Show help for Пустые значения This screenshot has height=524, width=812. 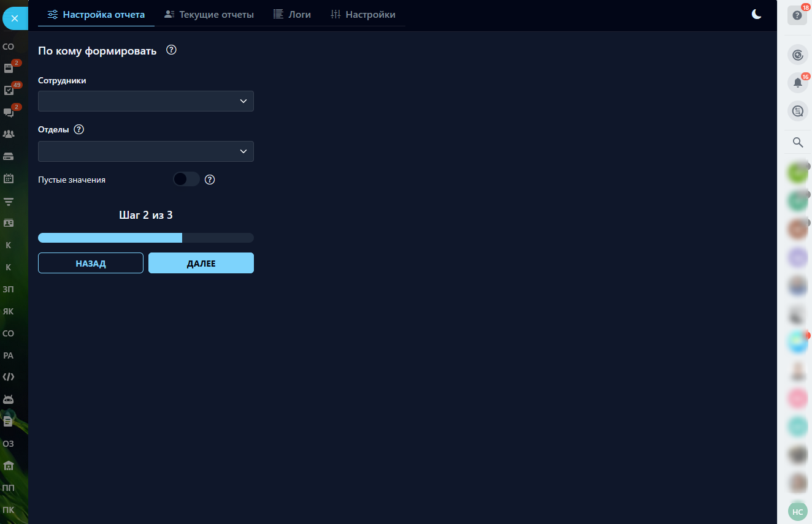(210, 180)
